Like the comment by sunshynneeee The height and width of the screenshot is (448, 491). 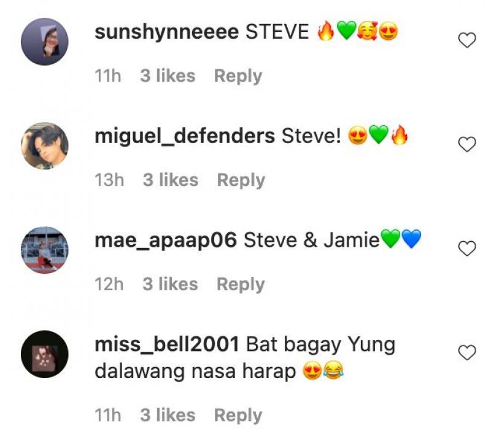point(467,40)
